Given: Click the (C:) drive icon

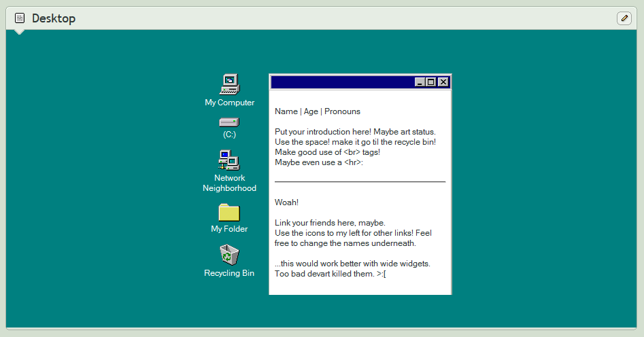Looking at the screenshot, I should tap(229, 122).
